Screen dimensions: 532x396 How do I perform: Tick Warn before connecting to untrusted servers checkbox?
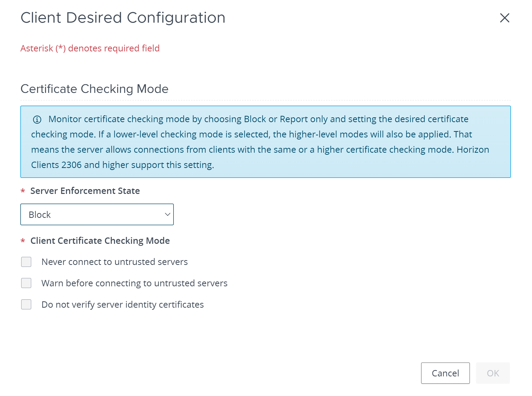26,283
